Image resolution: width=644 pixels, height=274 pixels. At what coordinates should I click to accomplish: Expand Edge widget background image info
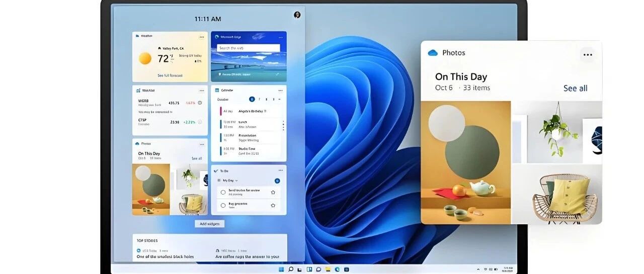click(277, 74)
